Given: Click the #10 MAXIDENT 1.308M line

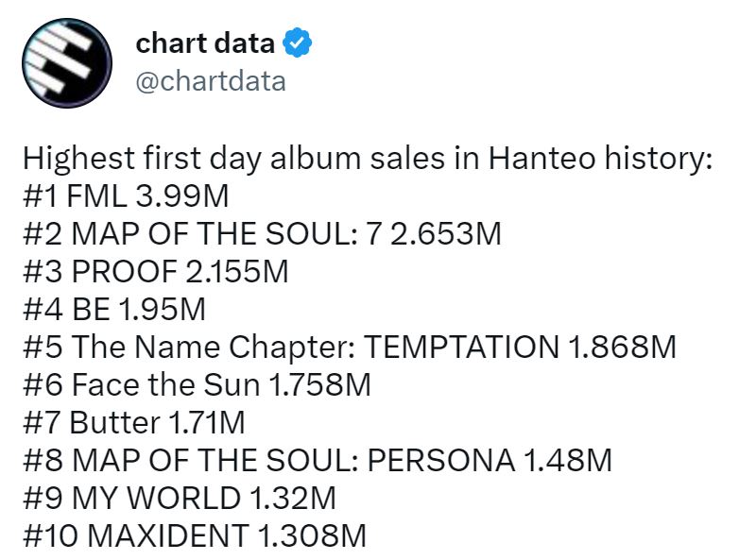Looking at the screenshot, I should tap(195, 535).
